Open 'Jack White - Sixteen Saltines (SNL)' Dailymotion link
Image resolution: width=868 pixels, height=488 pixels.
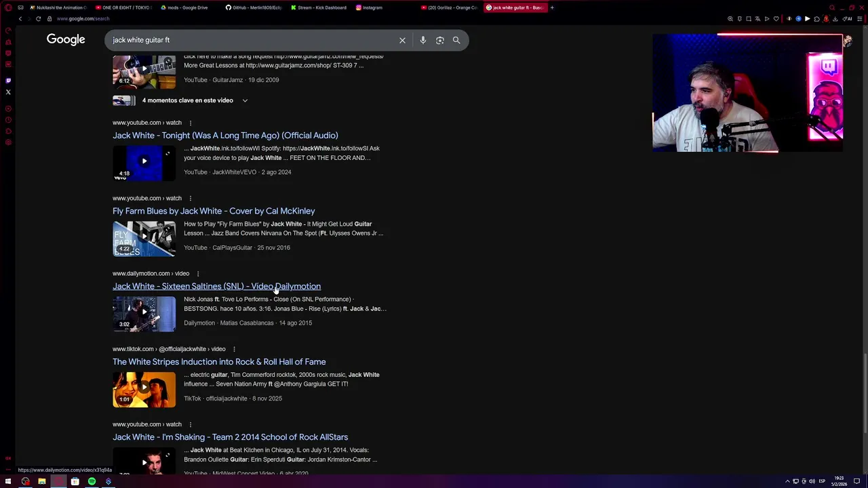(216, 286)
